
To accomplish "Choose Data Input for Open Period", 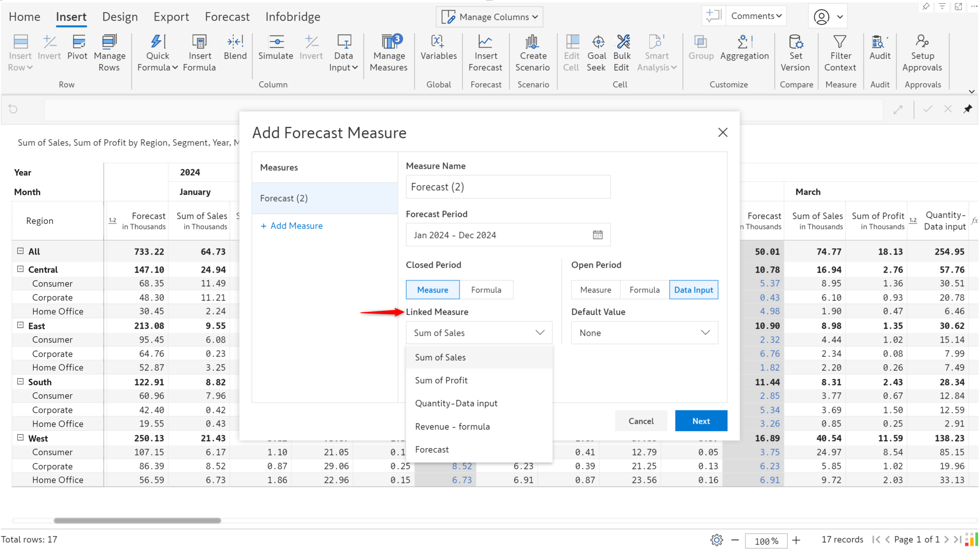I will click(693, 290).
